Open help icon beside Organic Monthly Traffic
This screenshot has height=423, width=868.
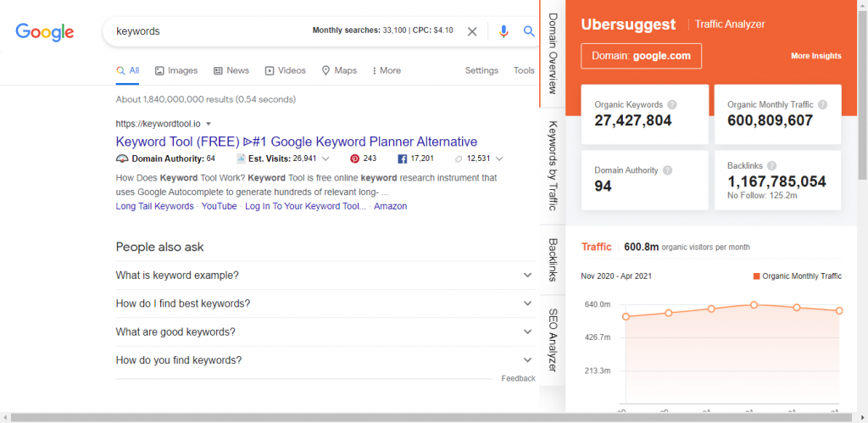coord(822,104)
